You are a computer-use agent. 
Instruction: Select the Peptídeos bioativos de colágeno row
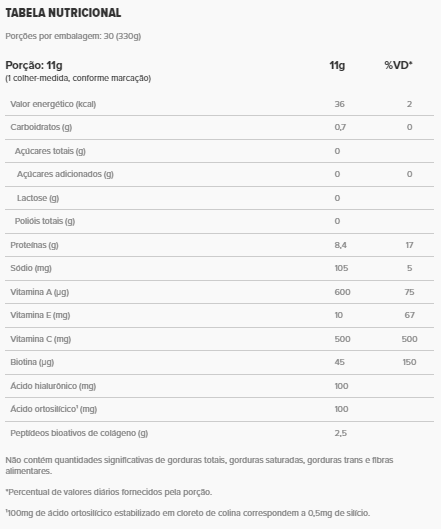click(219, 433)
